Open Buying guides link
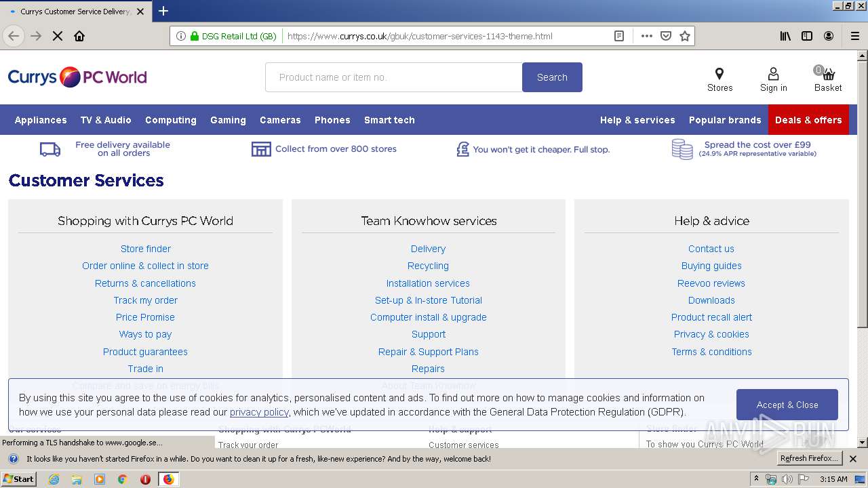Image resolution: width=868 pixels, height=488 pixels. [x=711, y=266]
